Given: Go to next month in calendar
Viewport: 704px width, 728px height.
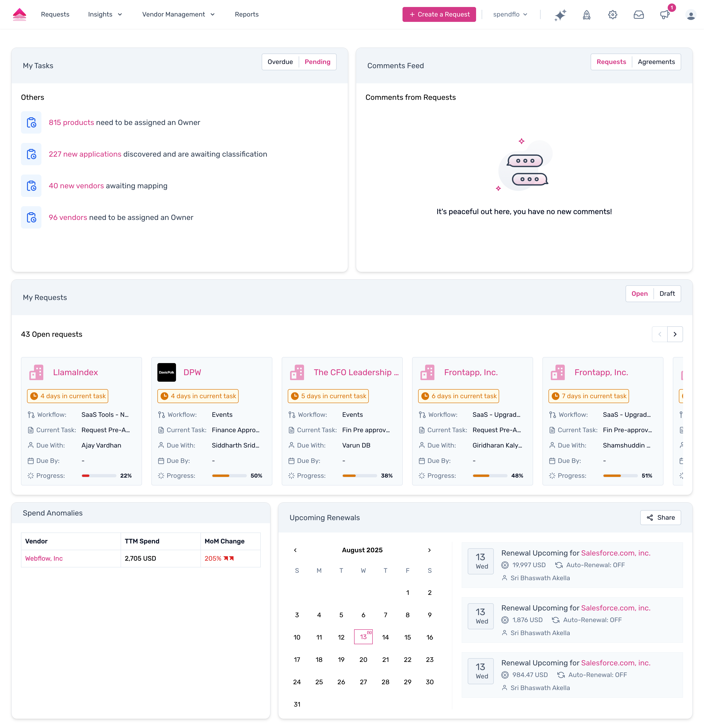Looking at the screenshot, I should click(430, 550).
